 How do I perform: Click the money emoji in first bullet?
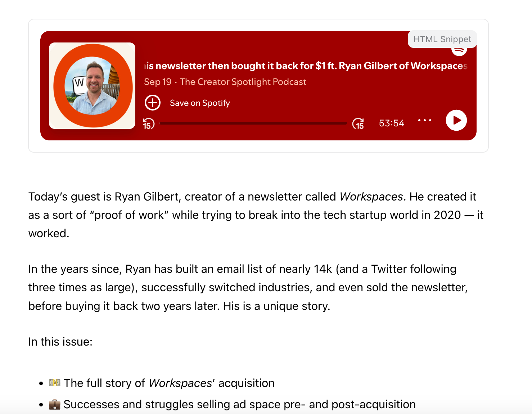pos(55,383)
